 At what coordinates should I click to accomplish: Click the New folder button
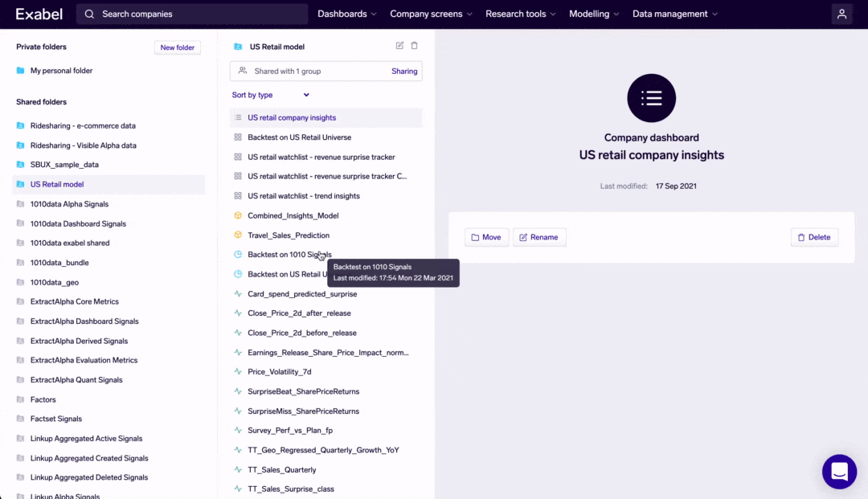[177, 47]
